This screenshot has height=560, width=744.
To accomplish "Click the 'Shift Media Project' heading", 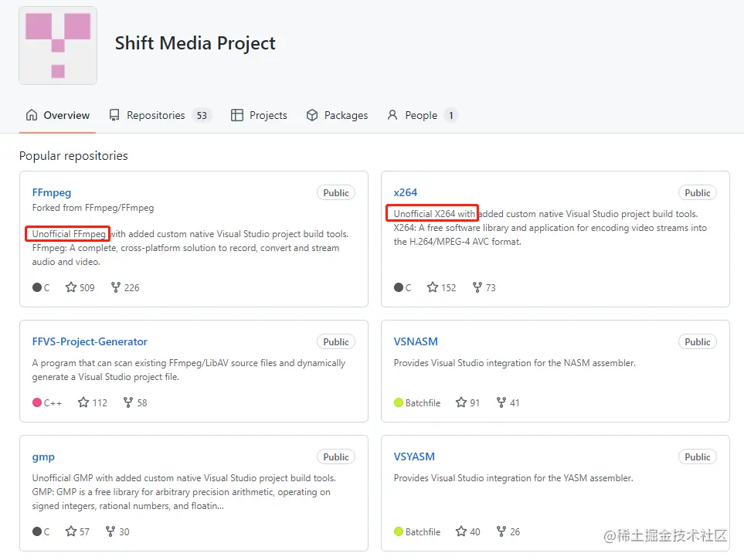I will [x=195, y=43].
